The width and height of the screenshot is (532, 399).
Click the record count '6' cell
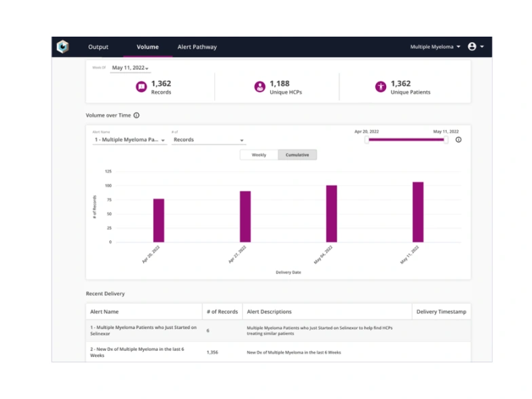point(208,330)
